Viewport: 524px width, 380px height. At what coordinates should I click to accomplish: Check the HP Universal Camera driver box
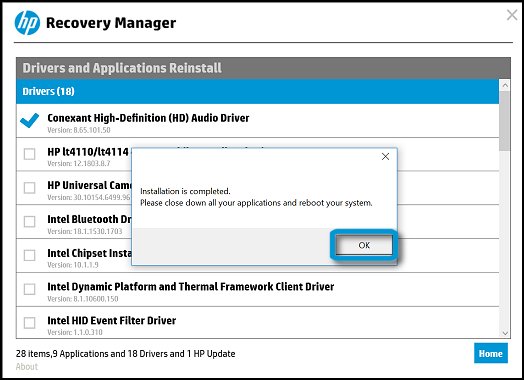point(29,188)
